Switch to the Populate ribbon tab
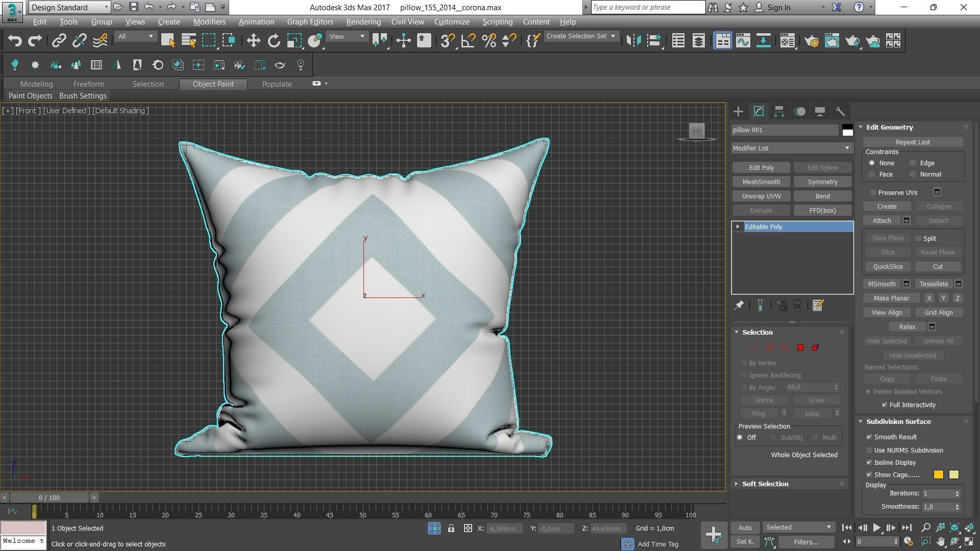Image resolution: width=980 pixels, height=551 pixels. point(277,84)
